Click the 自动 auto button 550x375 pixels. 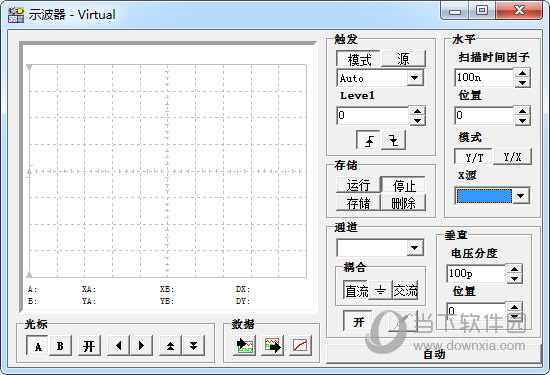coord(434,354)
